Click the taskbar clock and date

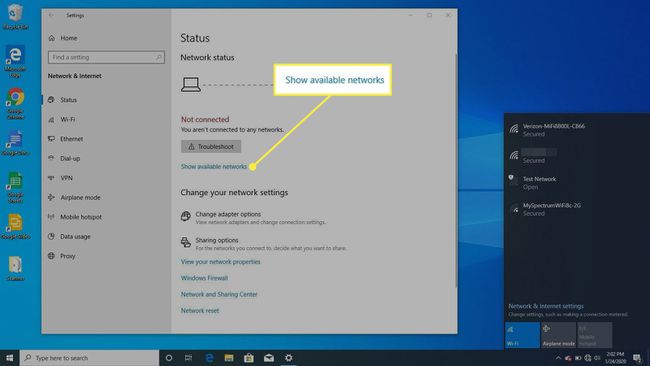tap(615, 358)
